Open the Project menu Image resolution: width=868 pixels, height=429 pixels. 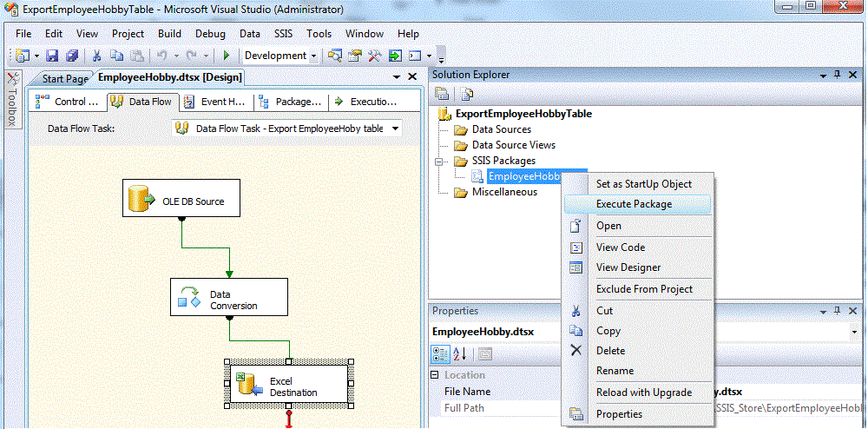click(128, 34)
